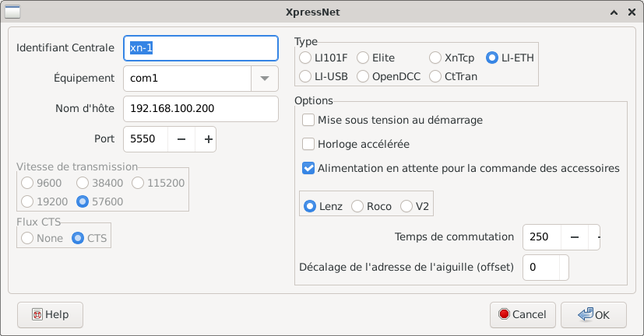Click the aiguille offset value field
644x336 pixels.
point(545,267)
